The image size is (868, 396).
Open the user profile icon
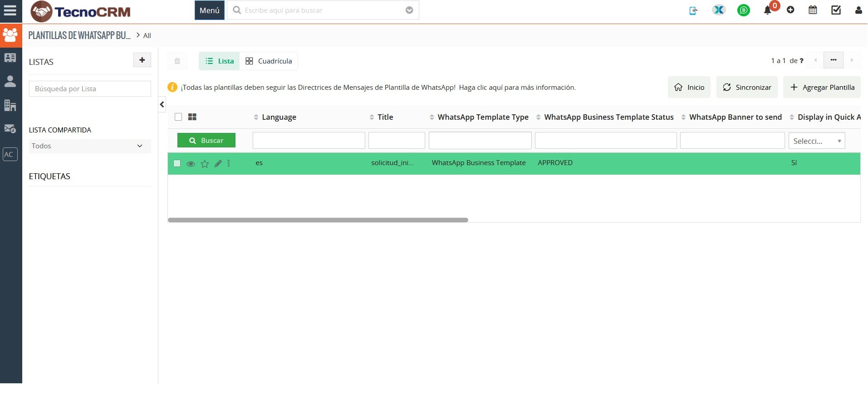click(x=858, y=10)
